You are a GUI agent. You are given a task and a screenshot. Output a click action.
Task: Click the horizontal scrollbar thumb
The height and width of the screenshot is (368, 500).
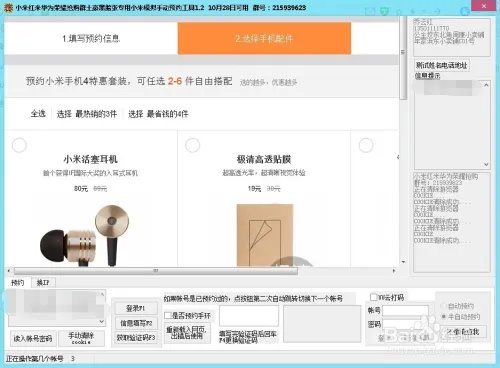(156, 271)
